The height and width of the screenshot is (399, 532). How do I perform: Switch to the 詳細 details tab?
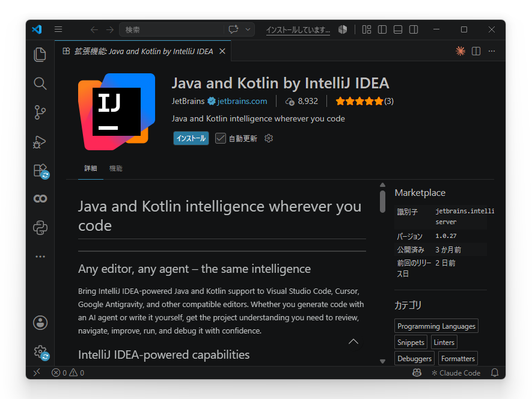pos(91,168)
